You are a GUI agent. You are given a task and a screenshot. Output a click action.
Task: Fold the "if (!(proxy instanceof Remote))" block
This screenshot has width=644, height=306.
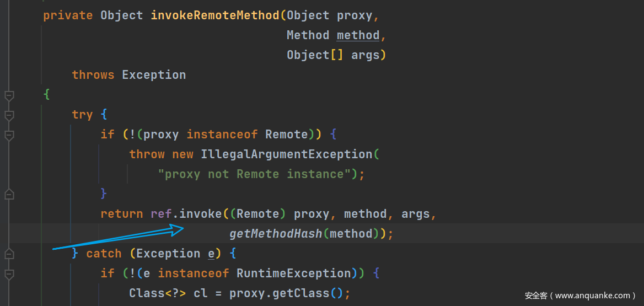(8, 135)
